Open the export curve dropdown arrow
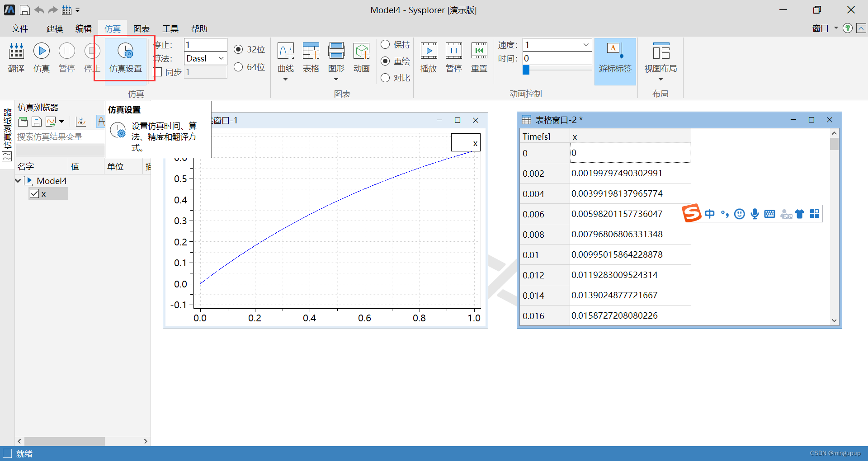Screen dimensions: 868x461 pos(61,122)
